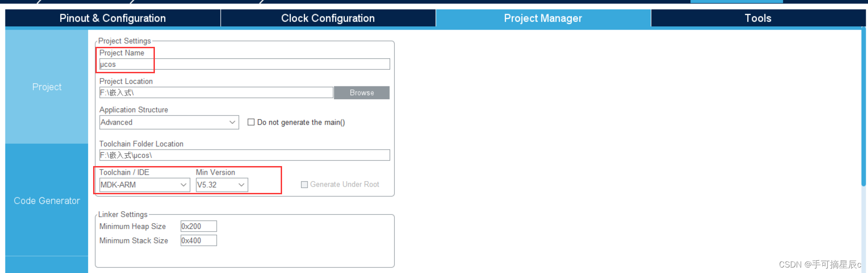Open the Code Generator side section

pyautogui.click(x=47, y=201)
